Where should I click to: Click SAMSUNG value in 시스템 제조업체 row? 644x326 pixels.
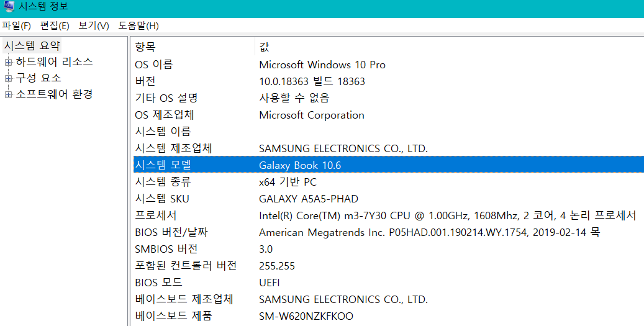[x=343, y=148]
